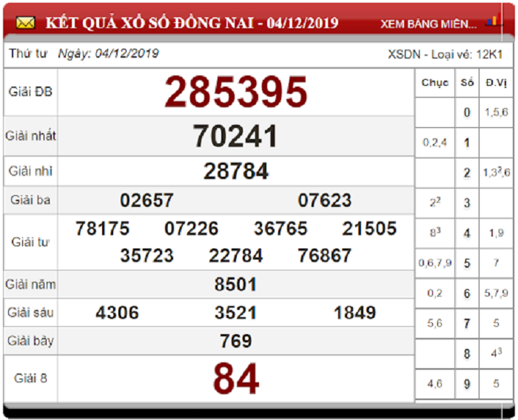Click XSDN - Loại vé: 12K1 text
Image resolution: width=518 pixels, height=420 pixels.
tap(445, 55)
